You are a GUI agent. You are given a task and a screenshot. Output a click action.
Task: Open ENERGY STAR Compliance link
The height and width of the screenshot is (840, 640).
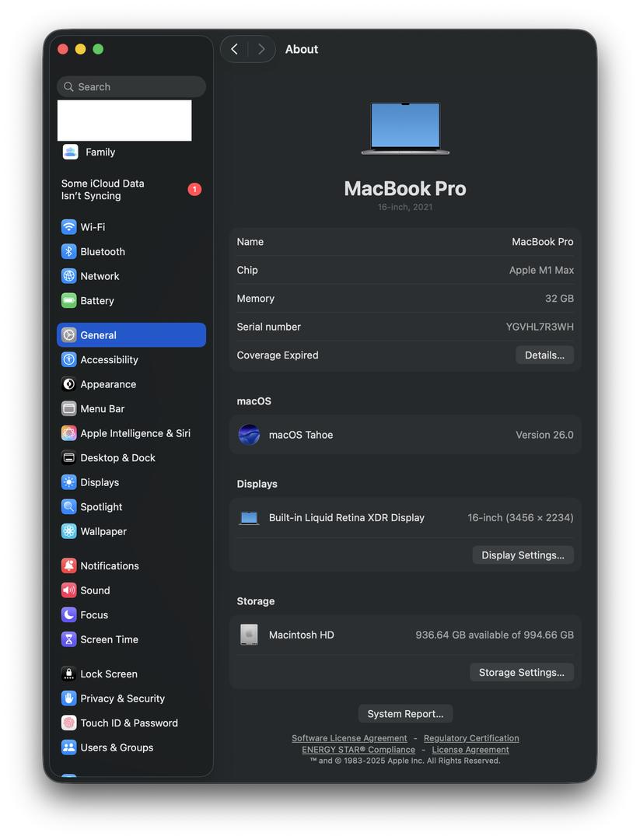click(x=358, y=750)
